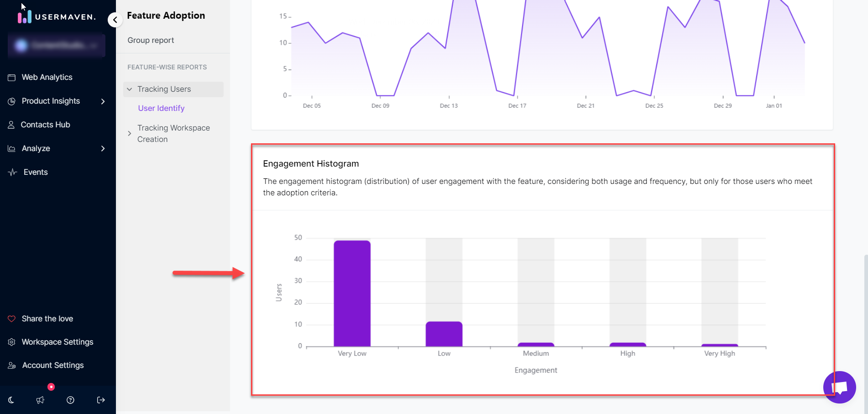868x414 pixels.
Task: Open the Product Insights pie chart icon
Action: [x=12, y=101]
